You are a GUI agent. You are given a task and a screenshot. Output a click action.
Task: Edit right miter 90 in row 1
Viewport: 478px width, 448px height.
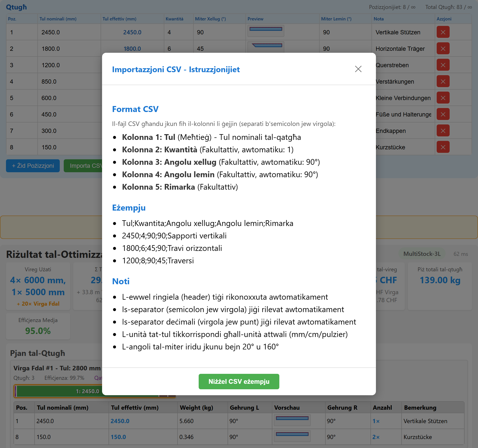pos(345,32)
